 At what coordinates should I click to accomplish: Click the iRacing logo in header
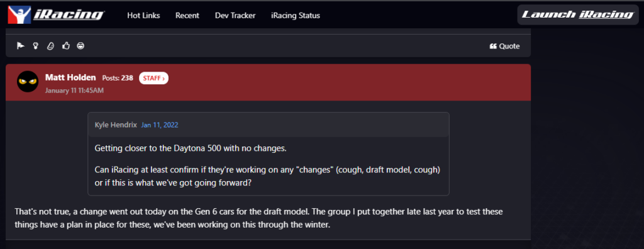(x=56, y=15)
